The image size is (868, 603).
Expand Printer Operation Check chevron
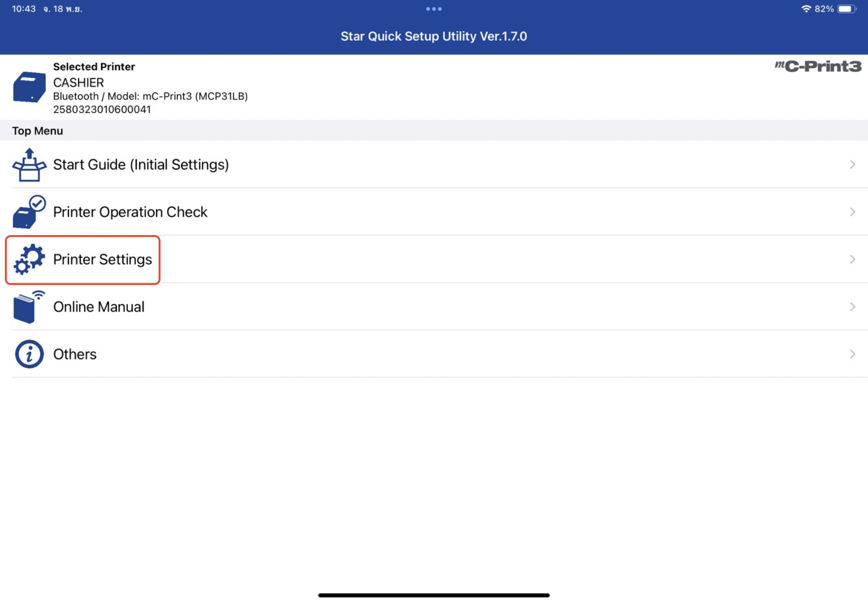click(x=852, y=212)
